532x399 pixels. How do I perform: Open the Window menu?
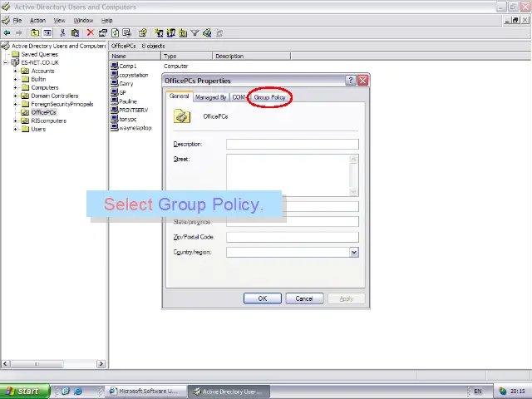tap(83, 20)
